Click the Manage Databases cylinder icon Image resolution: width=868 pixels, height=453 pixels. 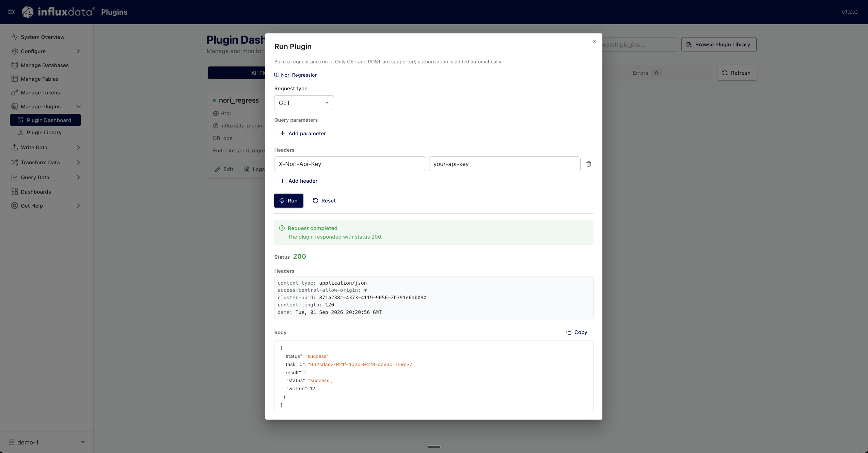pyautogui.click(x=14, y=65)
